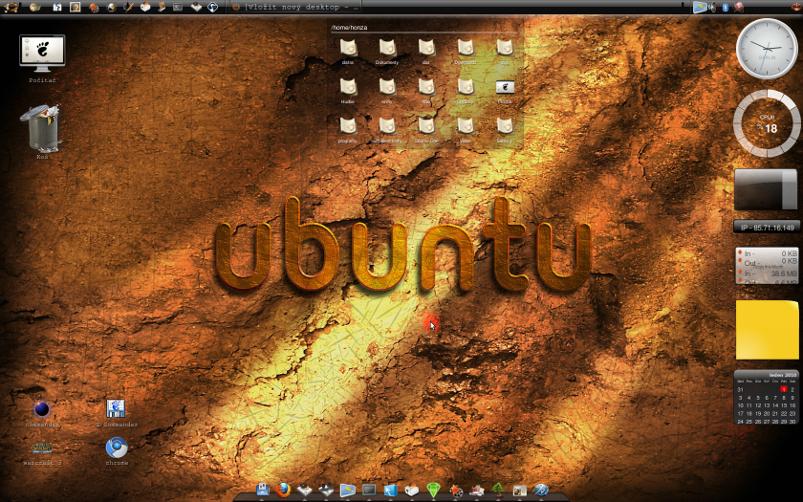This screenshot has height=502, width=803.
Task: Launch the warcraft 3 desktop shortcut
Action: pos(42,448)
